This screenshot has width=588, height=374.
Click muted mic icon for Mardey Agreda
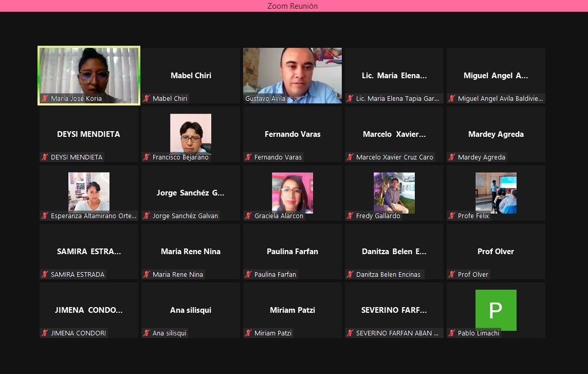(452, 157)
